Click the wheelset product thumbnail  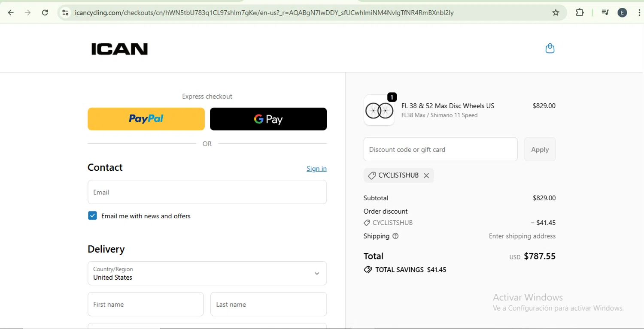tap(379, 110)
